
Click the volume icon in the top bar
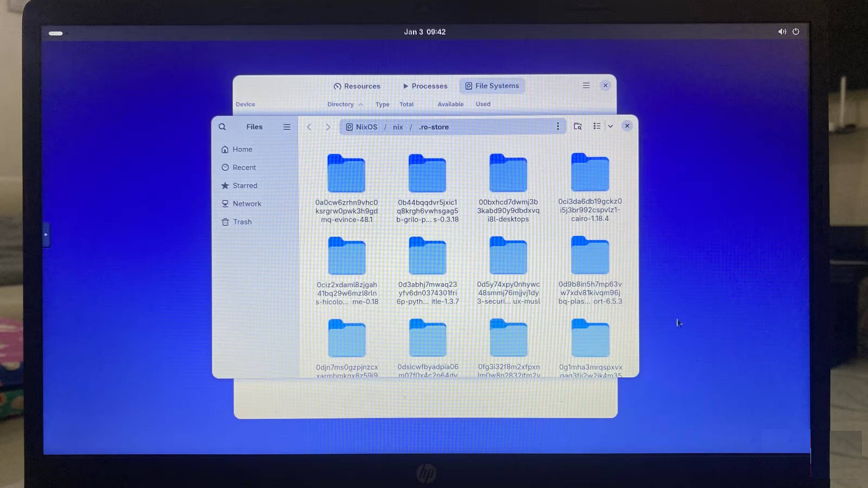[782, 31]
